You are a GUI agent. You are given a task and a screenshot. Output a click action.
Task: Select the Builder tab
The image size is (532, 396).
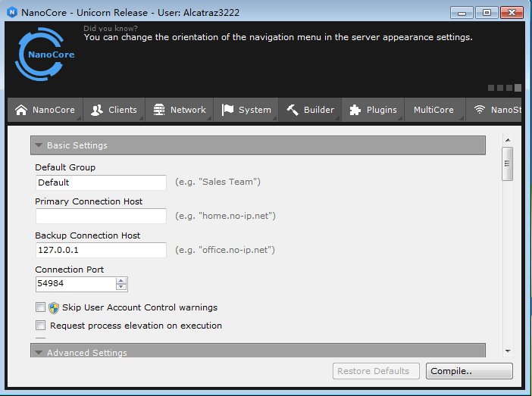pyautogui.click(x=310, y=110)
